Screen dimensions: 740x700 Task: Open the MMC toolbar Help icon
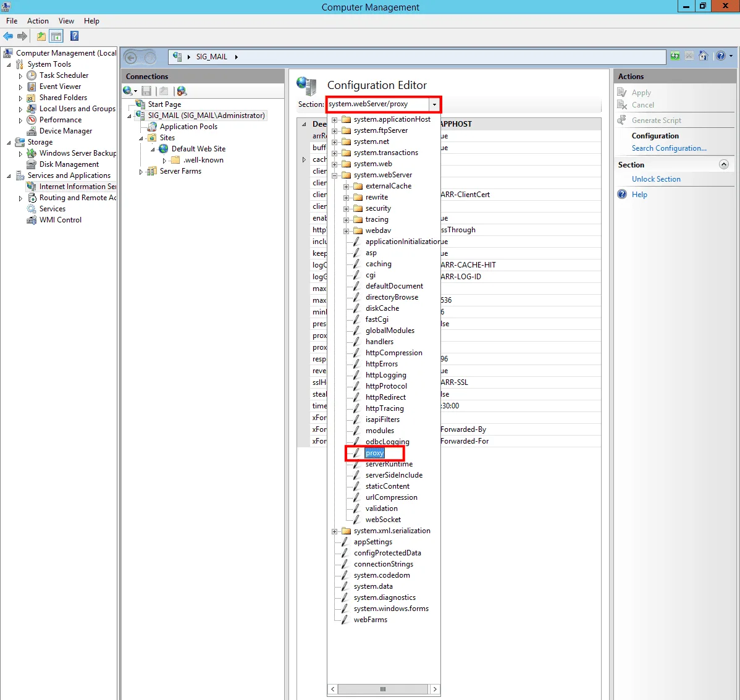74,36
